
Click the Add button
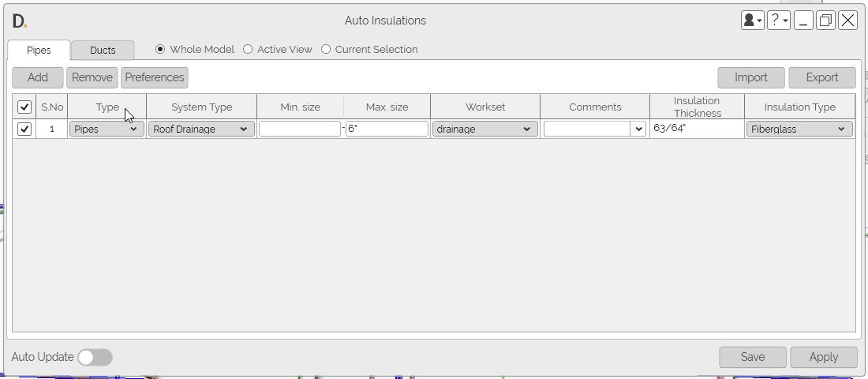38,77
